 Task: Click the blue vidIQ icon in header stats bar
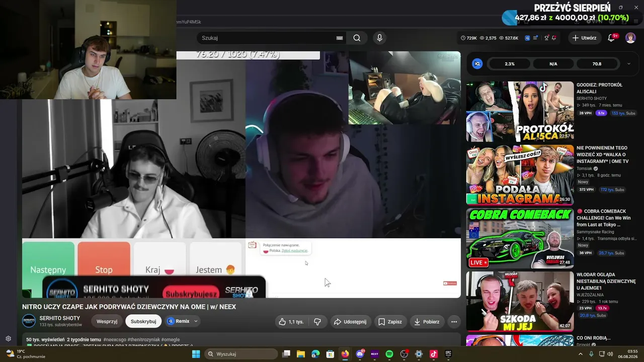tap(527, 38)
